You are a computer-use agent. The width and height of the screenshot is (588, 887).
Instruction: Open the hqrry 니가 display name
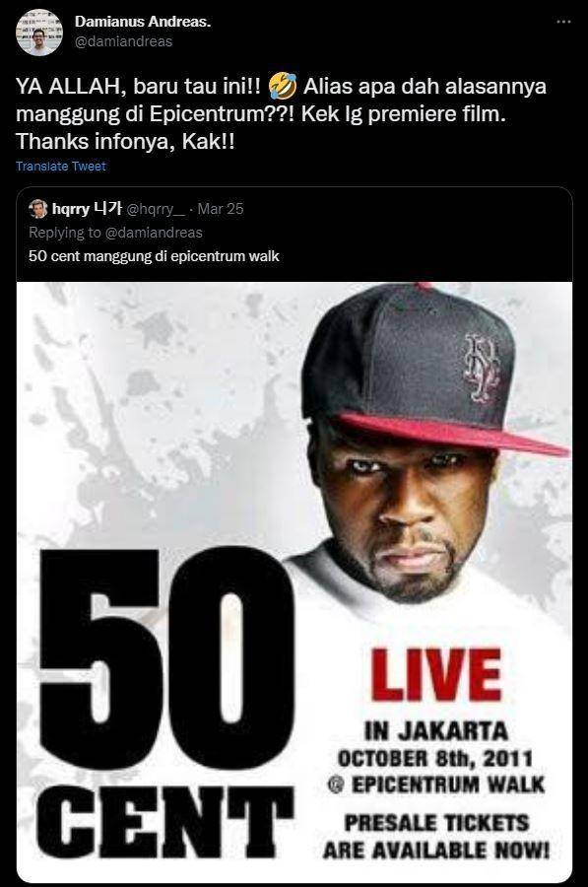tap(87, 209)
